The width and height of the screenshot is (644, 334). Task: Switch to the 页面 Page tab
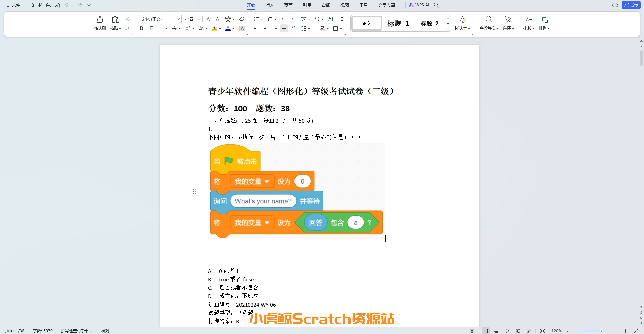(x=288, y=5)
